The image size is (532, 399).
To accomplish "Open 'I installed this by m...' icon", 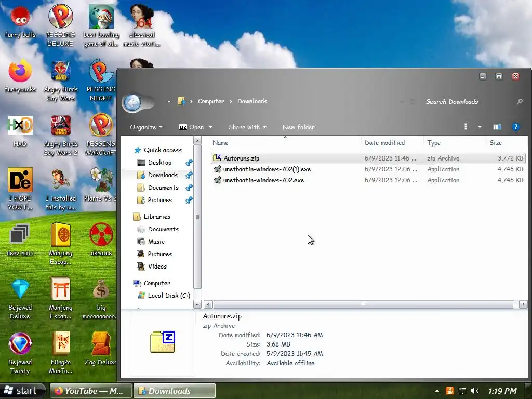I will [61, 189].
